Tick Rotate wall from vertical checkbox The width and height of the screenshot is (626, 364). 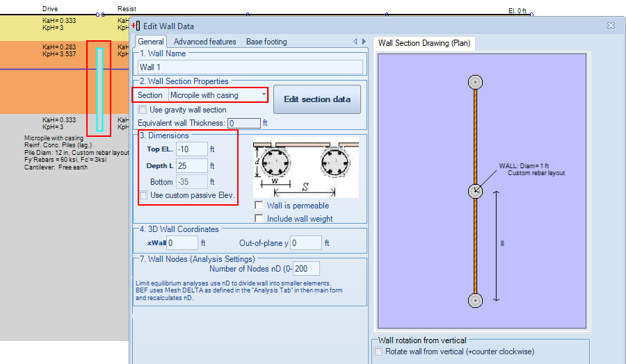pyautogui.click(x=378, y=351)
